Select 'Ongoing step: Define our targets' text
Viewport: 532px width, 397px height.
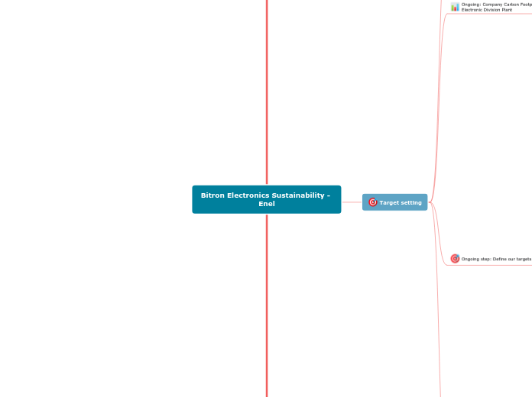(496, 259)
